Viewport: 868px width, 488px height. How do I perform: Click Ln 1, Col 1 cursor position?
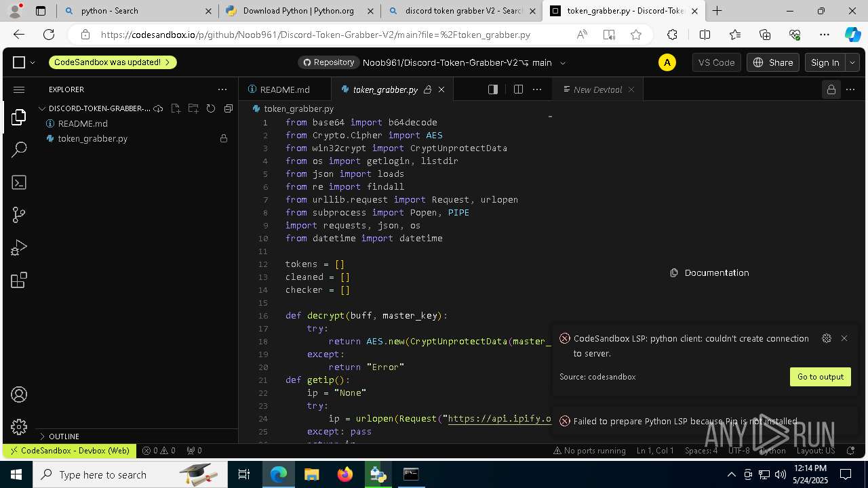pyautogui.click(x=655, y=450)
